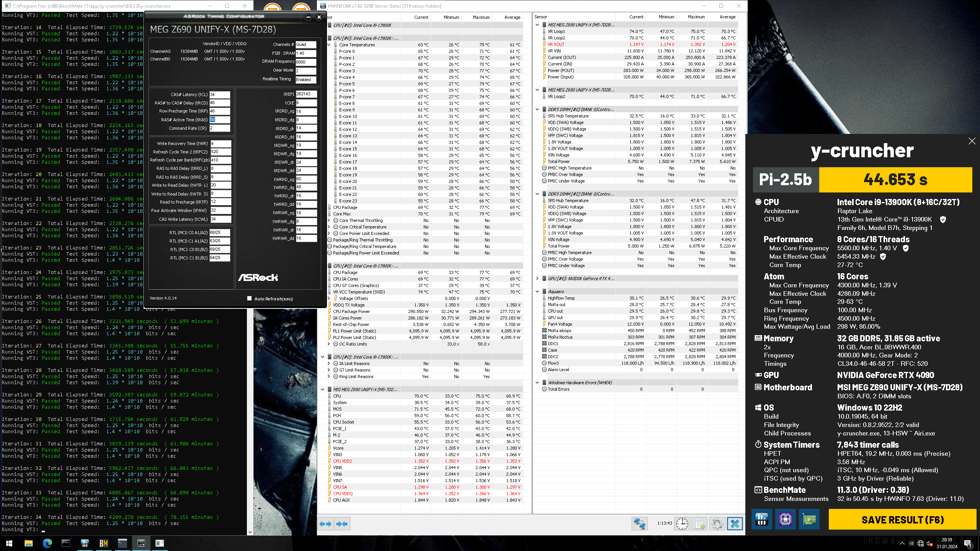
Task: Click the Average column header in right pane
Action: (x=727, y=17)
